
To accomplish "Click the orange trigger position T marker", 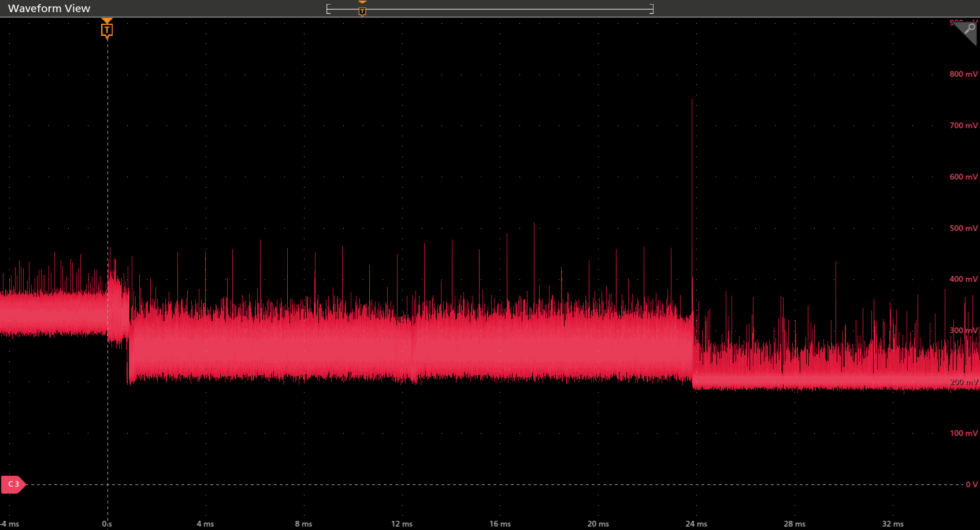I will click(107, 29).
